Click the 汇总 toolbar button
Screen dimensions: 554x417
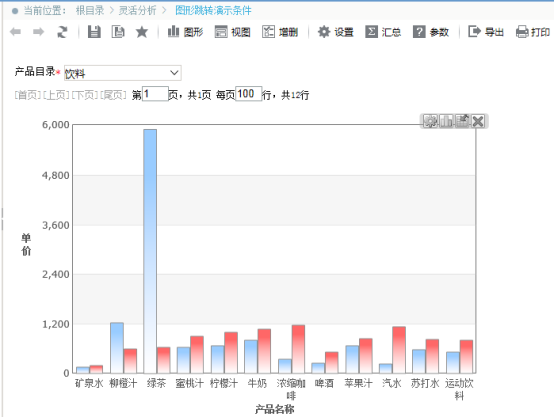tap(383, 32)
